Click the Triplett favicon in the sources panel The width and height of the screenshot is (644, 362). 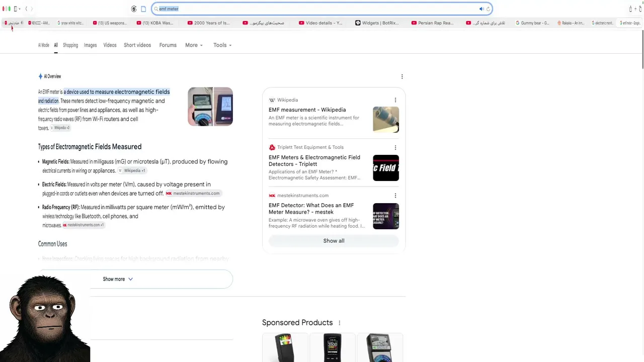272,147
